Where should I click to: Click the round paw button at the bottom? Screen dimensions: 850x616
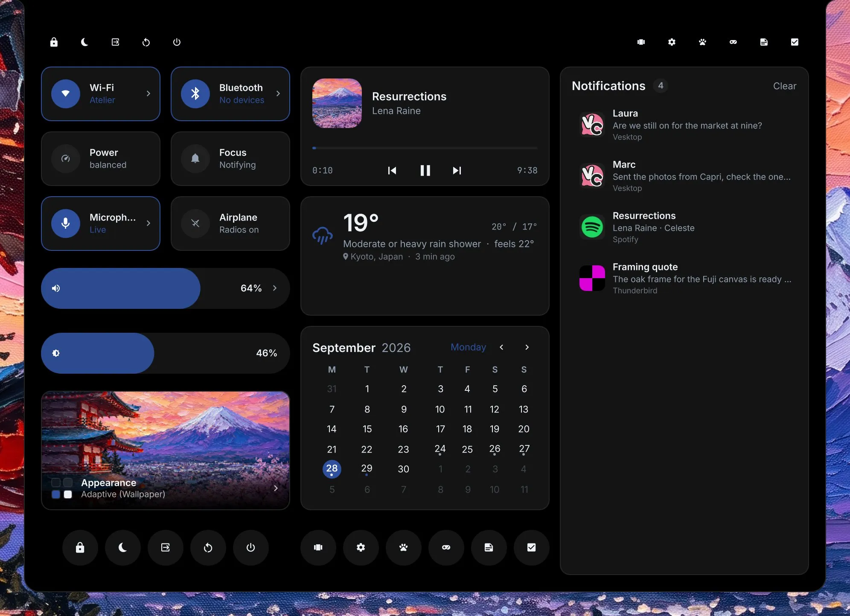click(x=404, y=548)
